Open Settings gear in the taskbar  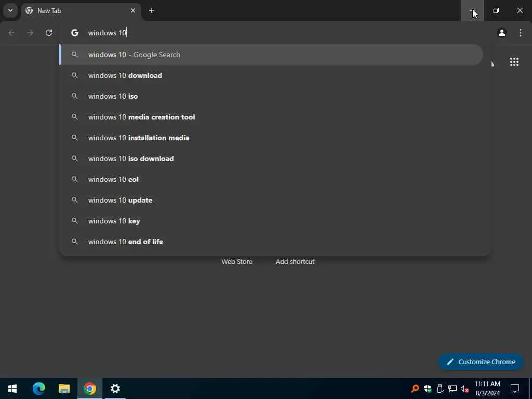point(115,389)
